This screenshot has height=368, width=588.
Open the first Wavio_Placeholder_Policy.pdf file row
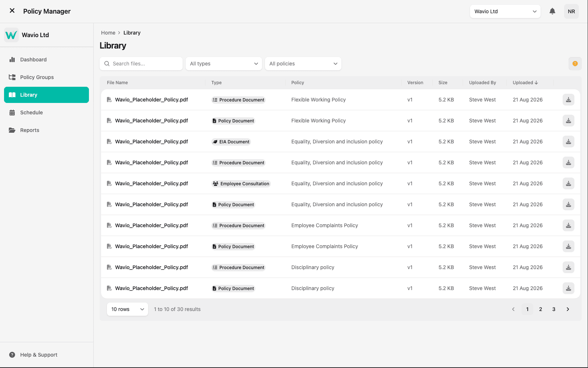(341, 100)
